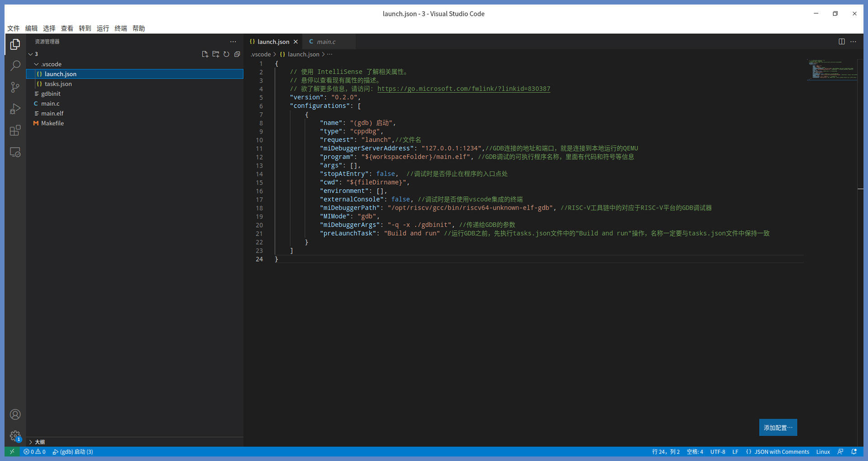The width and height of the screenshot is (868, 461).
Task: Open the Source Control view
Action: (15, 87)
